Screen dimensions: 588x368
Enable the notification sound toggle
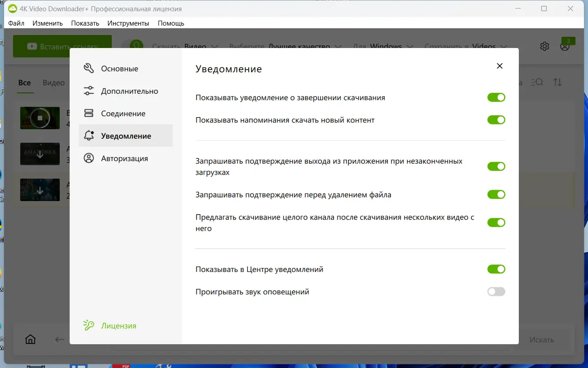[496, 291]
